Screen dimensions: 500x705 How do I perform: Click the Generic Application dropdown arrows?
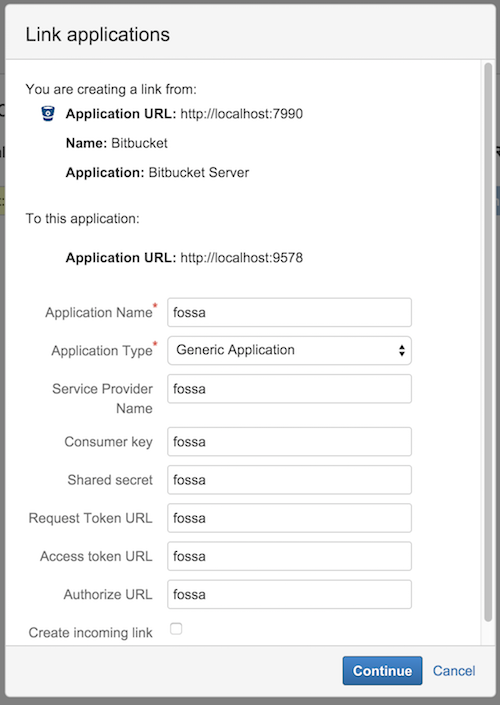pos(402,350)
